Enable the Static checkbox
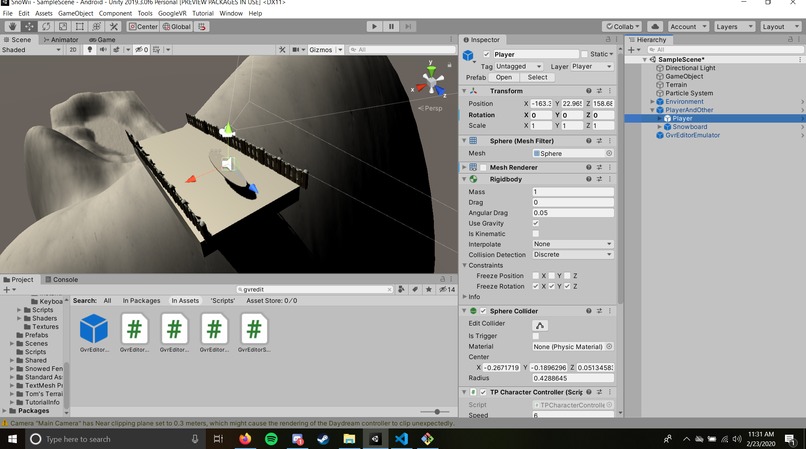Image resolution: width=806 pixels, height=449 pixels. (584, 54)
